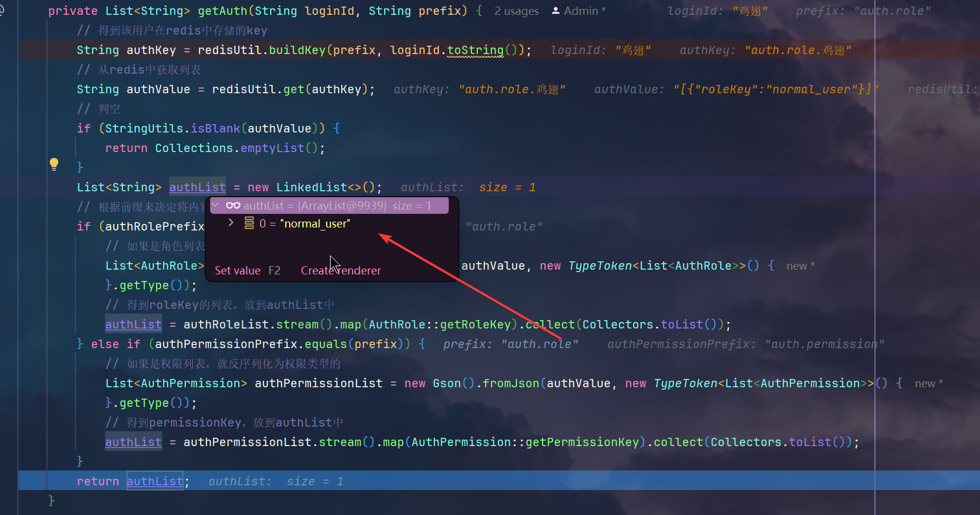Click the yellow lightbulb intention icon
Image resolution: width=980 pixels, height=515 pixels.
pyautogui.click(x=54, y=164)
